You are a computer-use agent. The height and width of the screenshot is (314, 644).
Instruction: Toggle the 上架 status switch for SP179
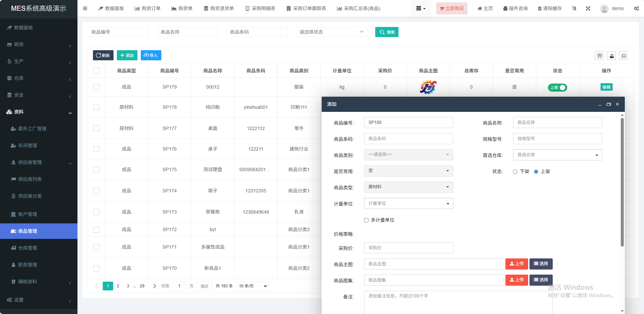[x=557, y=88]
